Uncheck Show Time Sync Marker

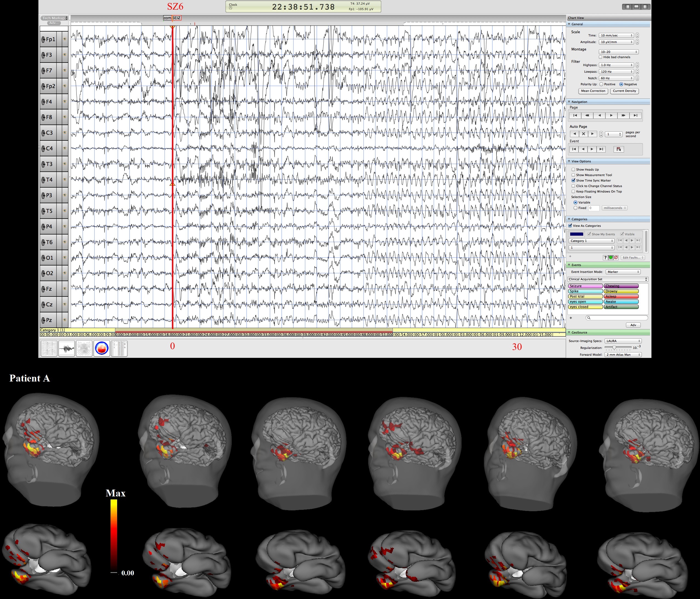[573, 180]
